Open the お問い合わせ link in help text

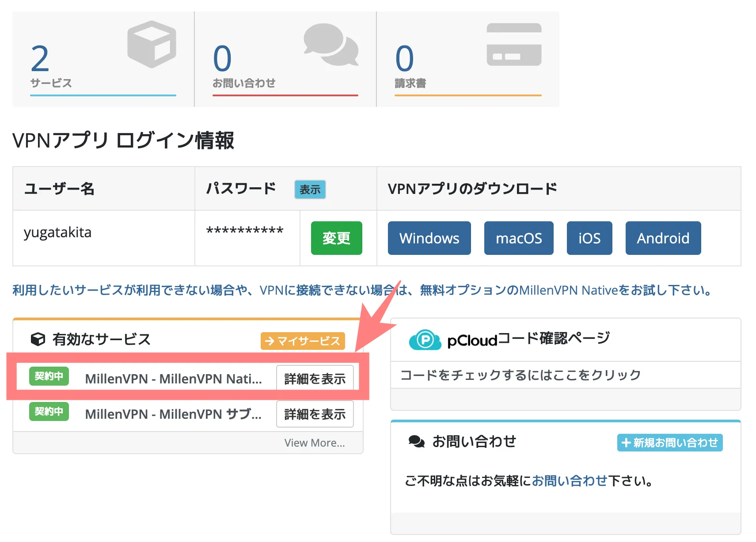pos(569,481)
